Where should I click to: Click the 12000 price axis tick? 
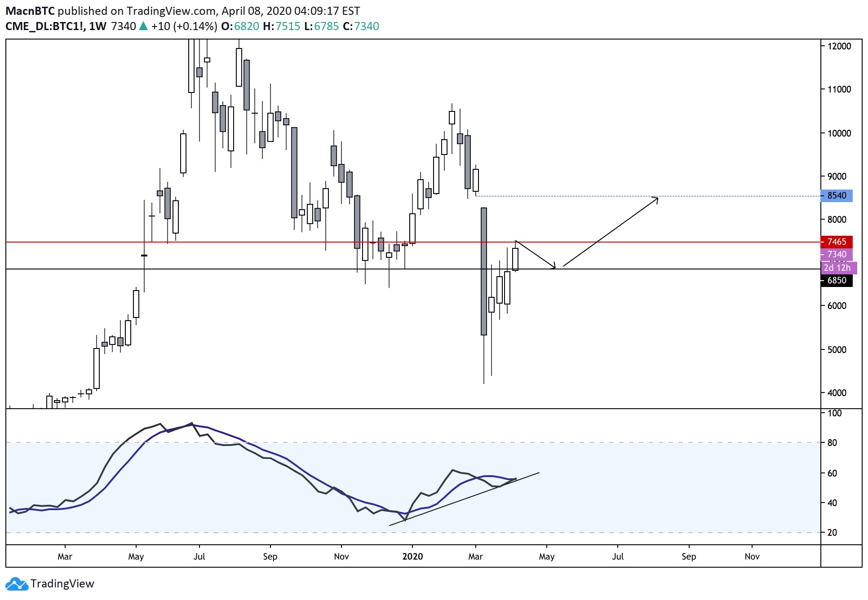pos(839,46)
